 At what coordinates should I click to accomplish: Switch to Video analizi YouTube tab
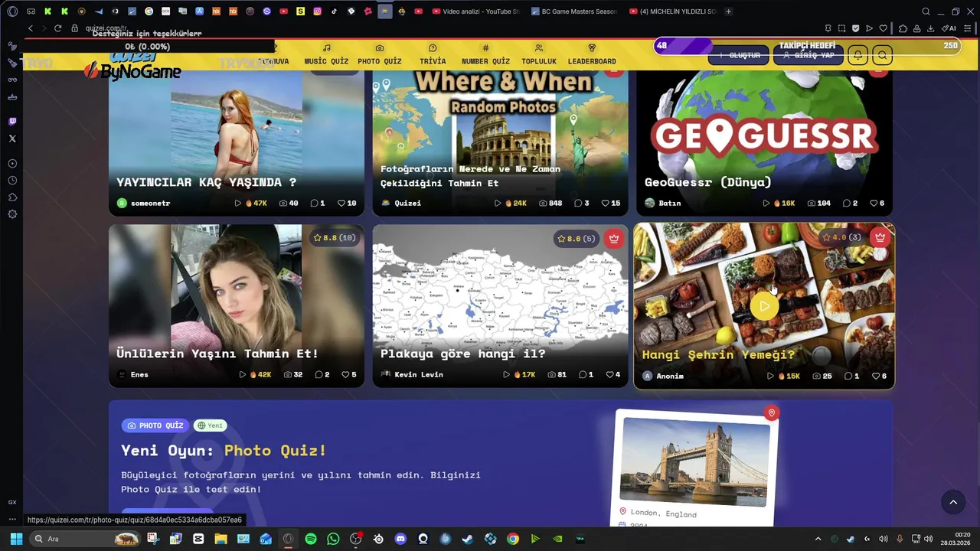(475, 11)
